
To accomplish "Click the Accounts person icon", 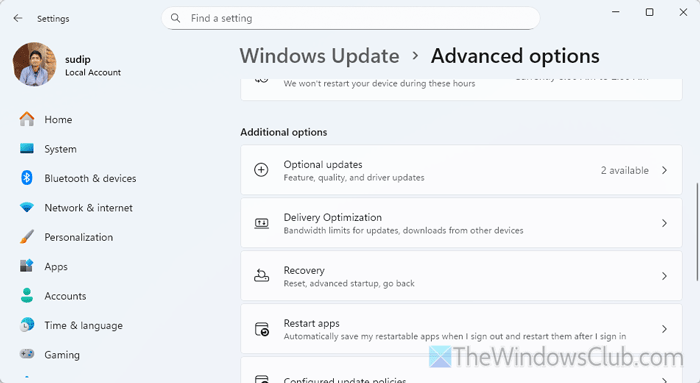I will [27, 296].
